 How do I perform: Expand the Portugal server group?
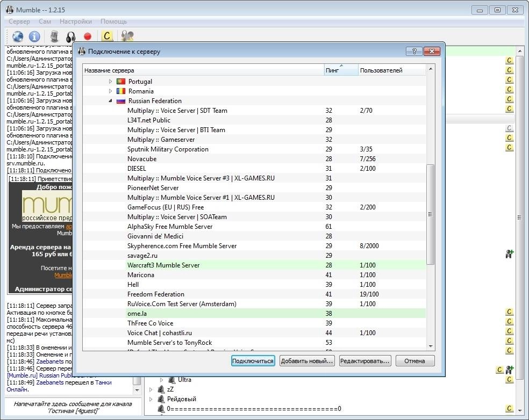coord(110,81)
